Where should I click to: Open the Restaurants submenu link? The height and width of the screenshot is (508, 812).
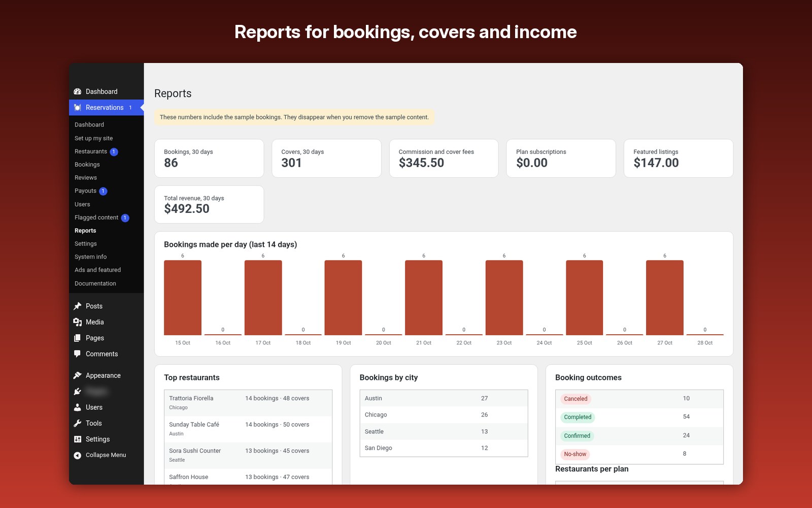click(91, 151)
